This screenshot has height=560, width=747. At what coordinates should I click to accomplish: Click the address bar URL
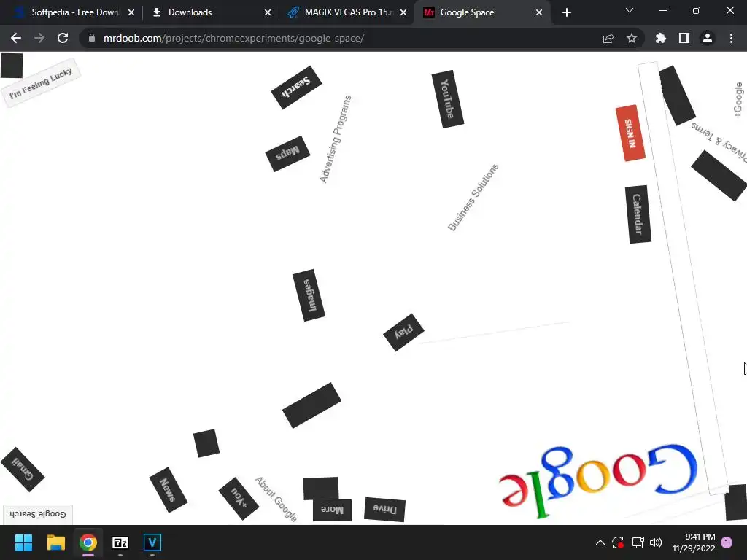pyautogui.click(x=234, y=38)
